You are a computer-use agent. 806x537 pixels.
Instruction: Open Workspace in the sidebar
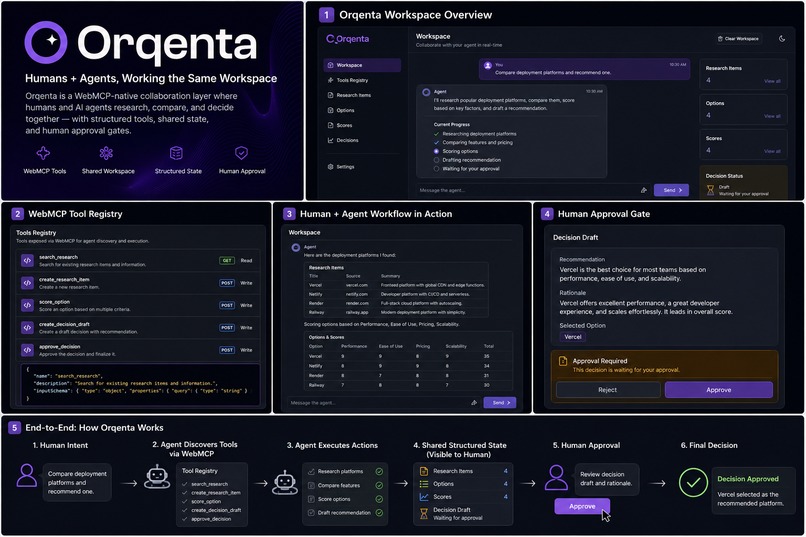[x=362, y=65]
